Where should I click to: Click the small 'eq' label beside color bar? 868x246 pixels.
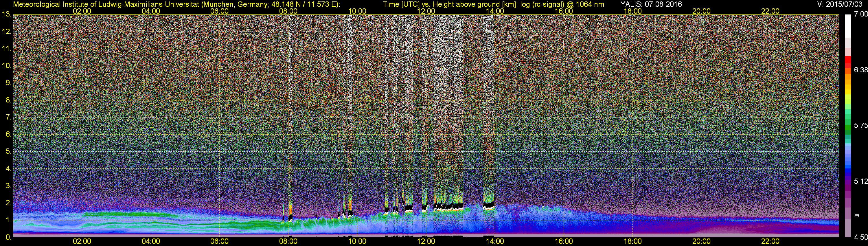[x=857, y=215]
